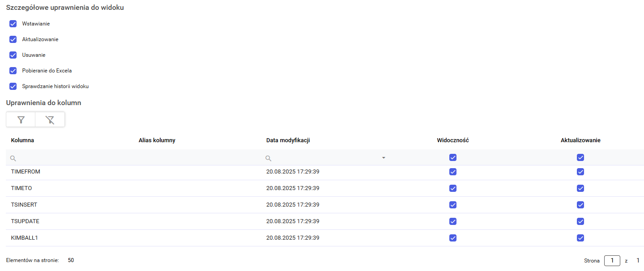Uncheck Sprawdzanie historii widoku
644x271 pixels.
[x=13, y=86]
